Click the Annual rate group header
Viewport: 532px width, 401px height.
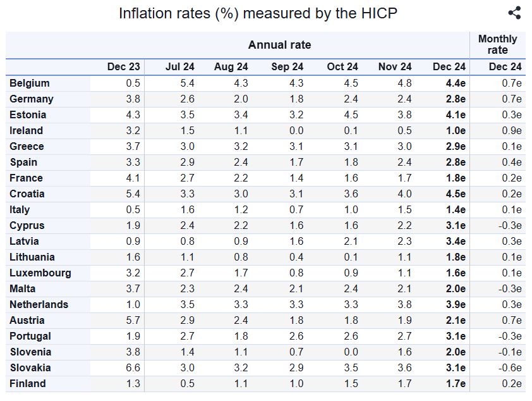tap(279, 44)
